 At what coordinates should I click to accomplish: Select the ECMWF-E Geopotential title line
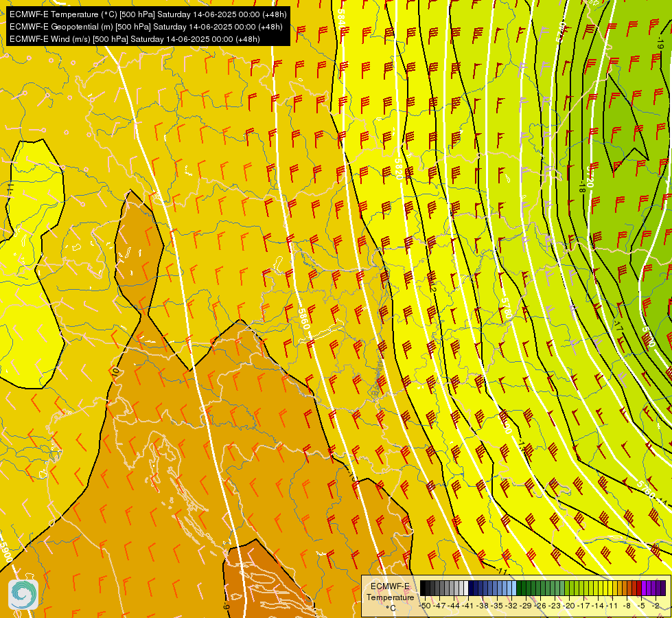pos(146,27)
